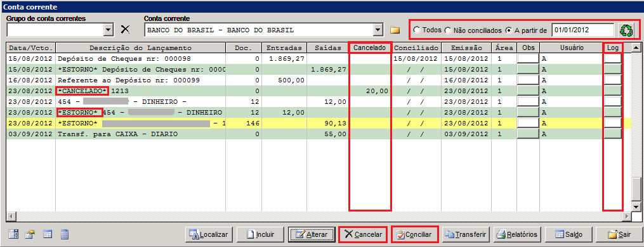Click the Descrição do Lançamento column header

tap(140, 47)
